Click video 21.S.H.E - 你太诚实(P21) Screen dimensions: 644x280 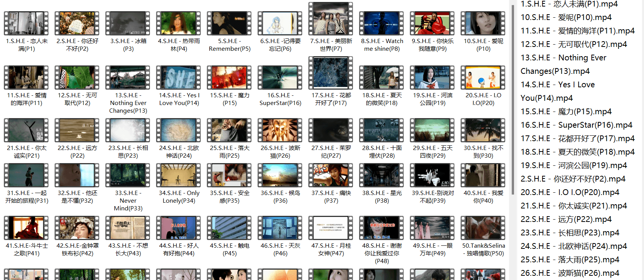(x=26, y=130)
